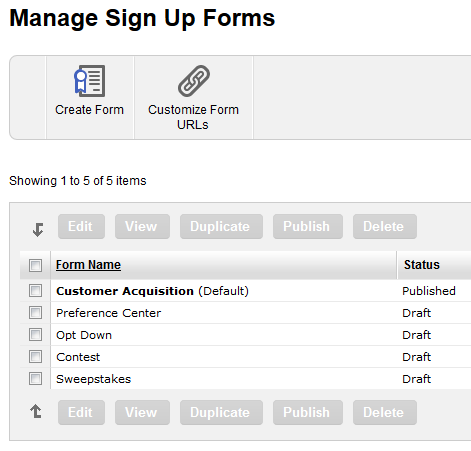
Task: Click the top Edit button
Action: click(81, 226)
